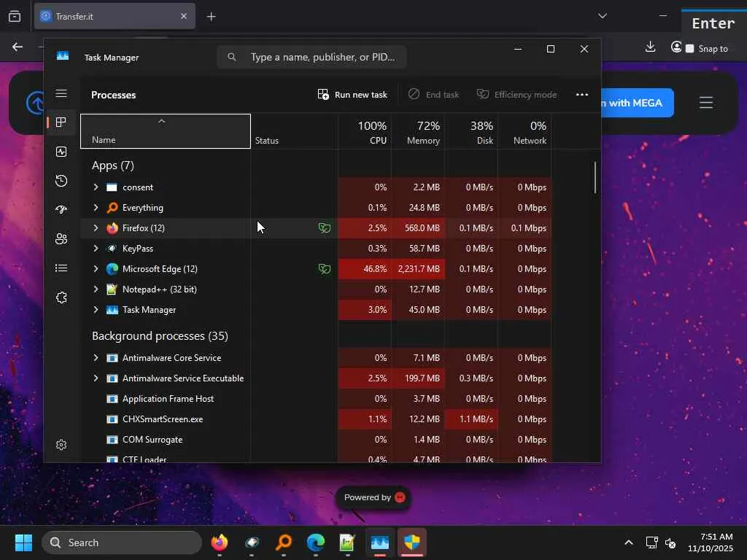Show hidden system tray icons
This screenshot has width=747, height=560.
[x=628, y=542]
